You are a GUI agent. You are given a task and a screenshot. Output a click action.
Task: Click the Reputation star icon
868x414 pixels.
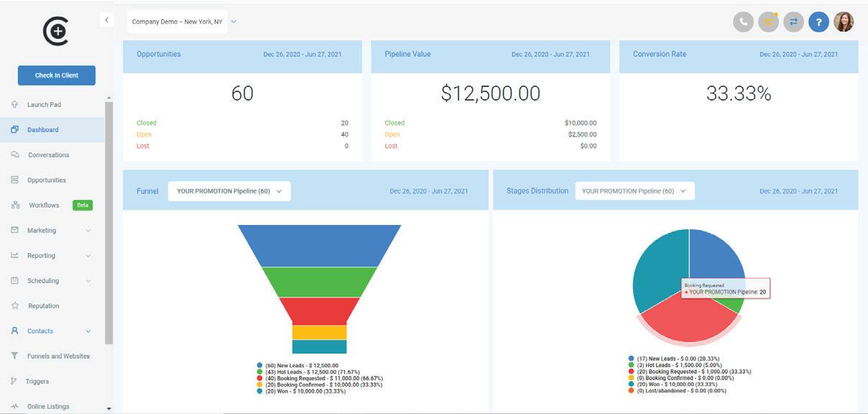pos(15,305)
